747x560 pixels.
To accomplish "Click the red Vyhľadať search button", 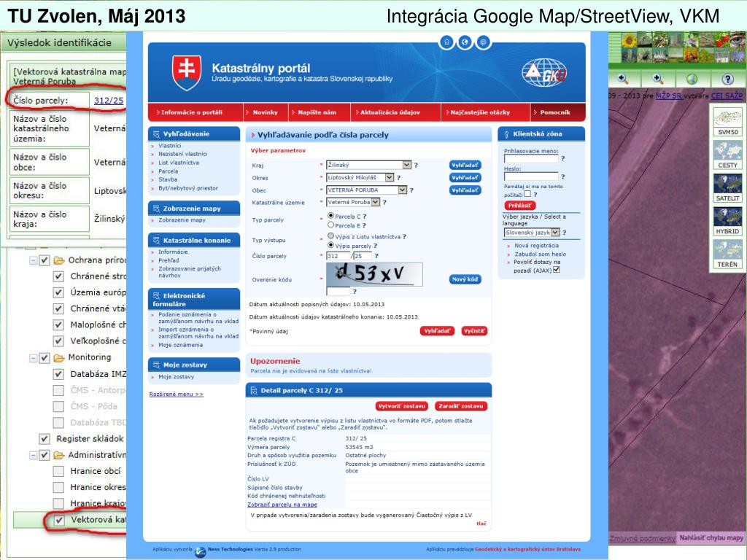I will (437, 331).
